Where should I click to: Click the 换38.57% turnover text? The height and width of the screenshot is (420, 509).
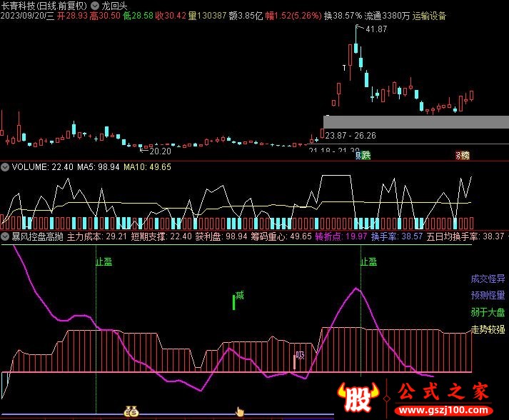pyautogui.click(x=343, y=16)
